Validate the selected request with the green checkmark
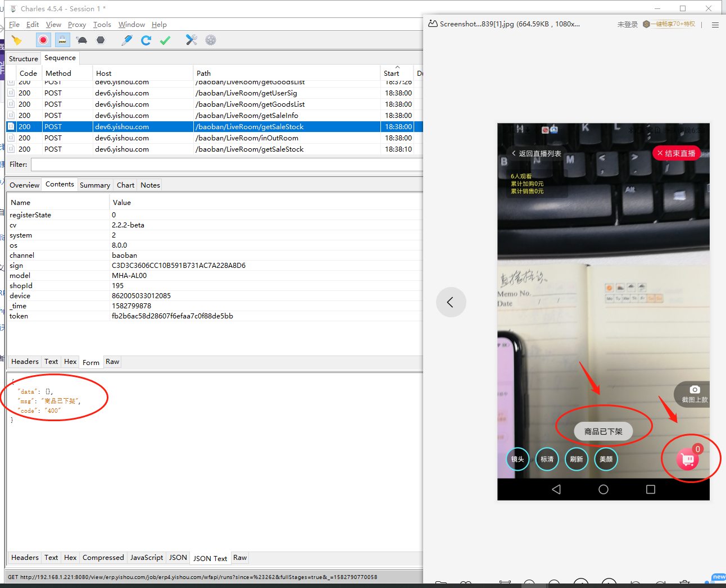726x588 pixels. [x=165, y=40]
